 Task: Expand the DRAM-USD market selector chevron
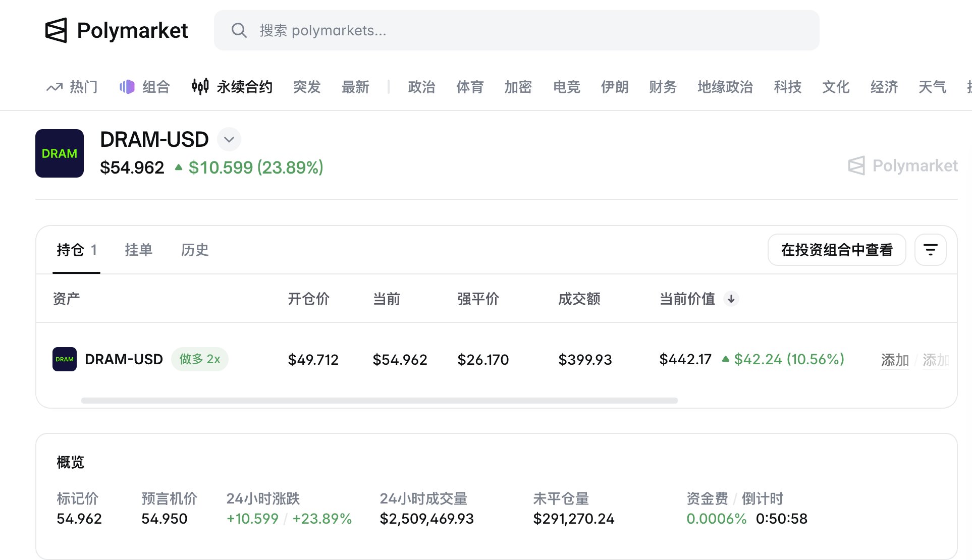pyautogui.click(x=229, y=139)
